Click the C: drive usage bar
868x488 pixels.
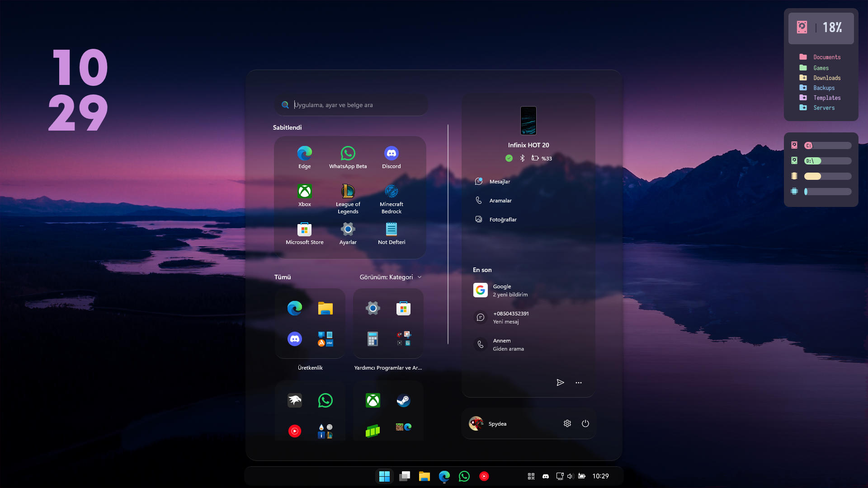tap(828, 145)
